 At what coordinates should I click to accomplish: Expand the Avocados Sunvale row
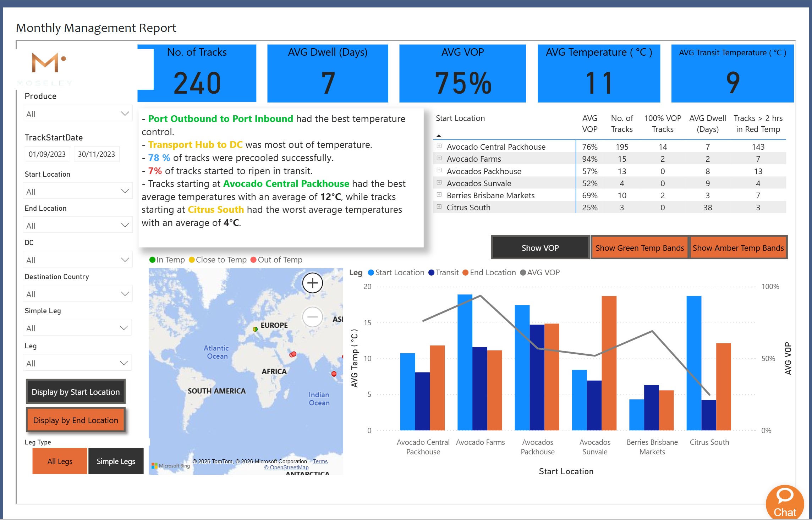(439, 183)
